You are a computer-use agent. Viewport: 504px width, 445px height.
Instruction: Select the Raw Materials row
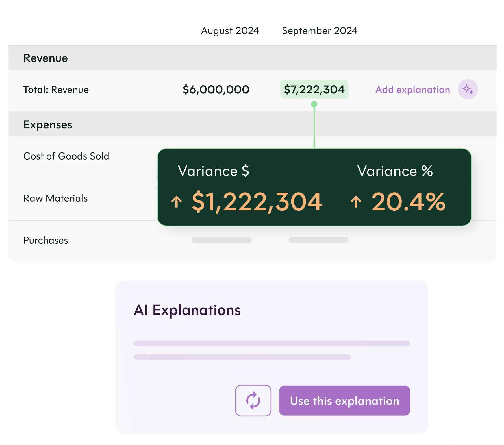[x=55, y=198]
